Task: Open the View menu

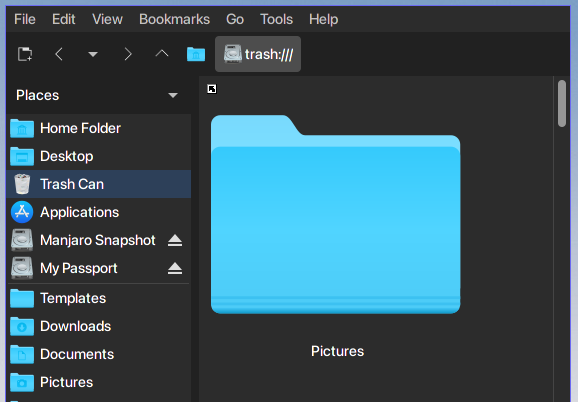Action: point(107,19)
